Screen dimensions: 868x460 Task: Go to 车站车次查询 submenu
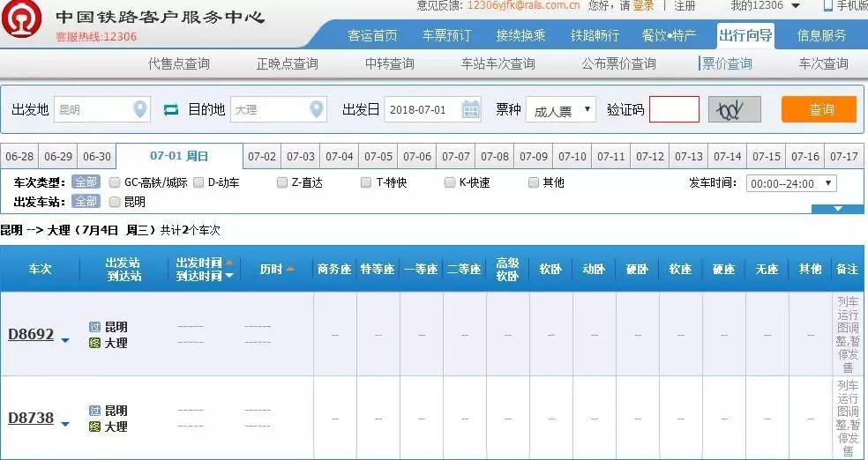tap(498, 64)
